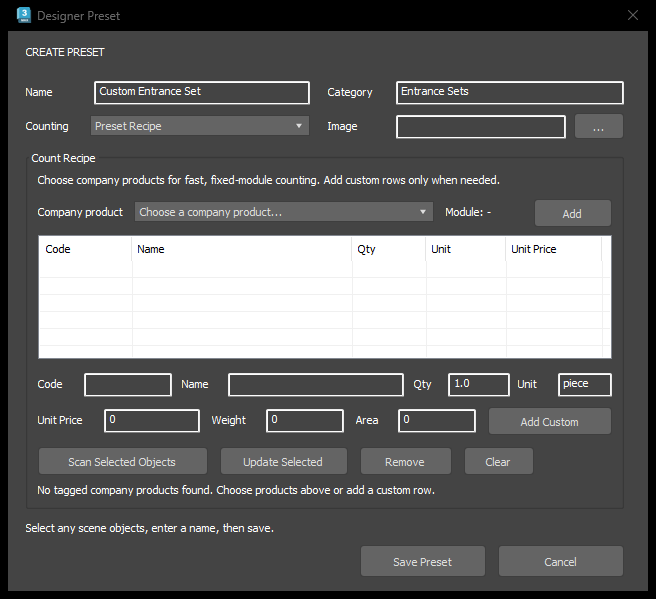Viewport: 656px width, 599px height.
Task: Focus the custom row Name input field
Action: (316, 384)
